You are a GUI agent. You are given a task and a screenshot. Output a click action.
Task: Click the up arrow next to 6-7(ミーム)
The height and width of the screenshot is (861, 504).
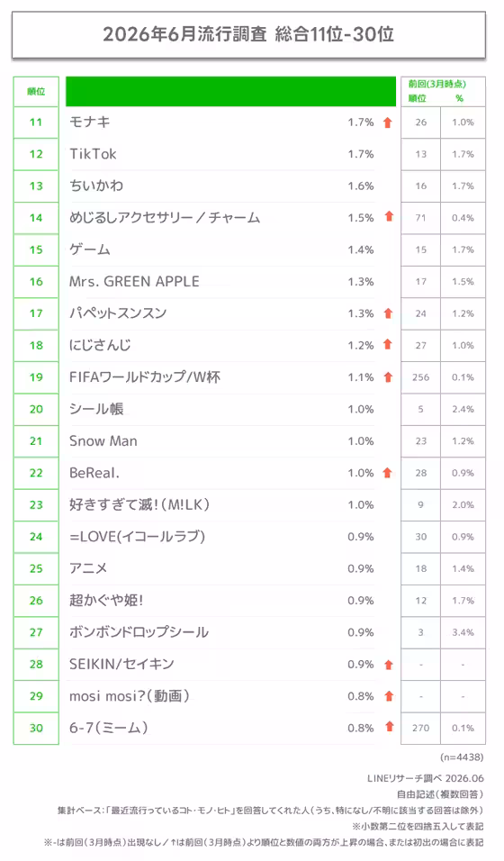tap(390, 727)
